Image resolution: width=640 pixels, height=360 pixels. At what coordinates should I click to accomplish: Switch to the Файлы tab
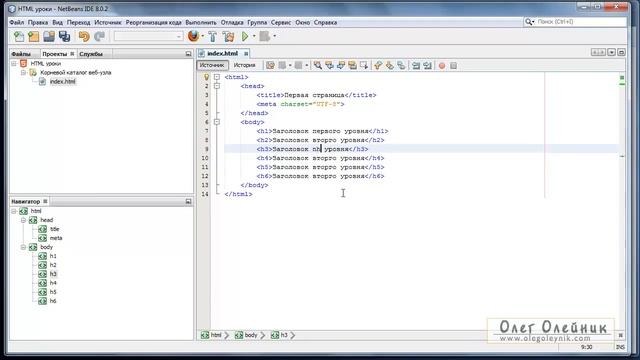click(21, 54)
